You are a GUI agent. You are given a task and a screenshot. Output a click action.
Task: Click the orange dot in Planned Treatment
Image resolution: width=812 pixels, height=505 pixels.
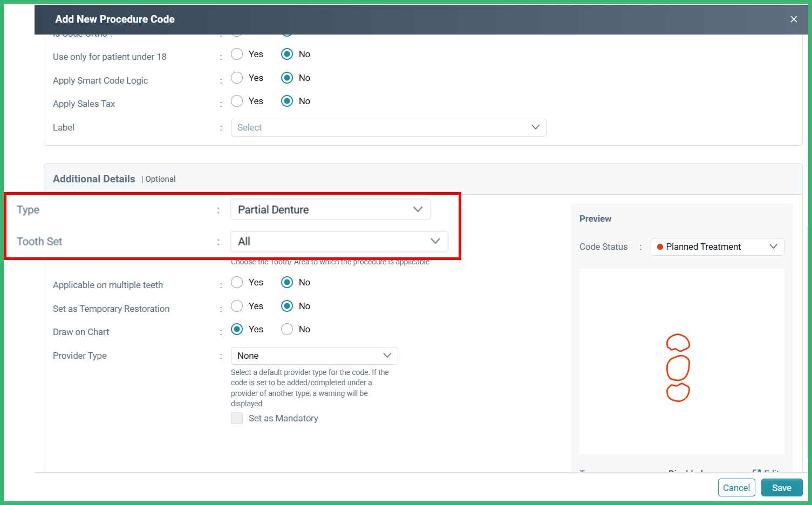(660, 247)
